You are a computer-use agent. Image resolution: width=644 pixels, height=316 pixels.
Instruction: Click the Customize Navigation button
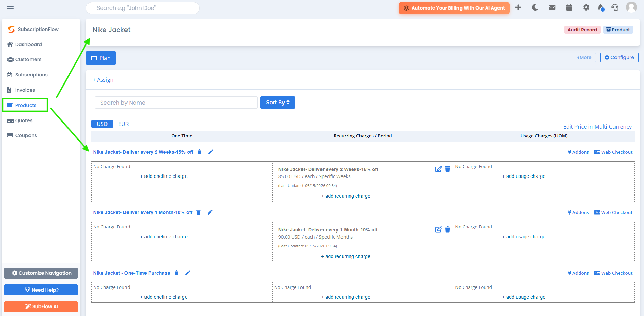[41, 273]
